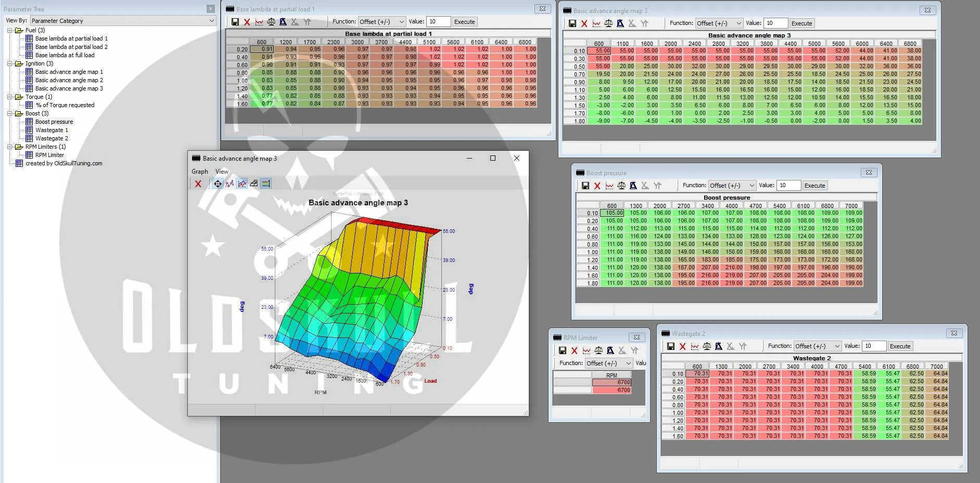Click the red X icon in the 3D graph window toolbar

(x=198, y=184)
